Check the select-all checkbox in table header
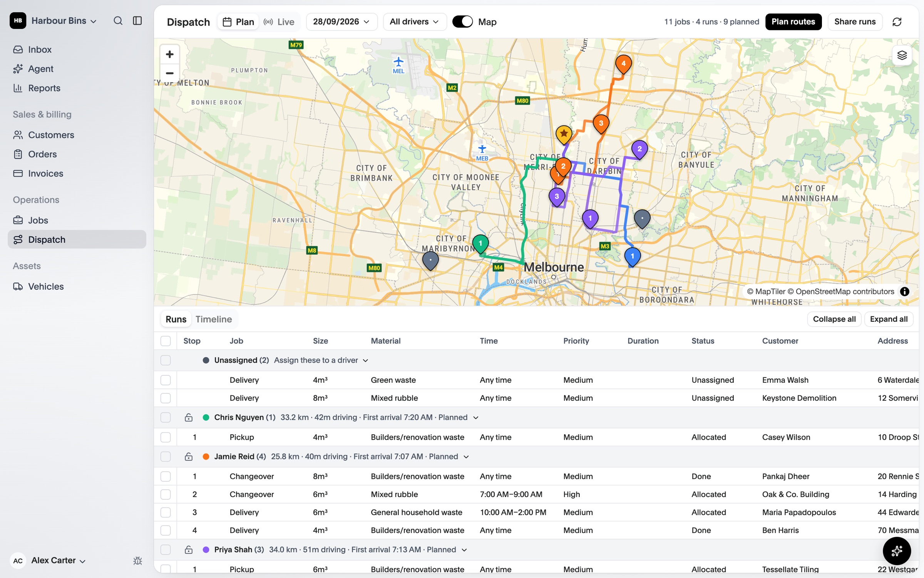Viewport: 924px width, 578px height. click(x=166, y=341)
